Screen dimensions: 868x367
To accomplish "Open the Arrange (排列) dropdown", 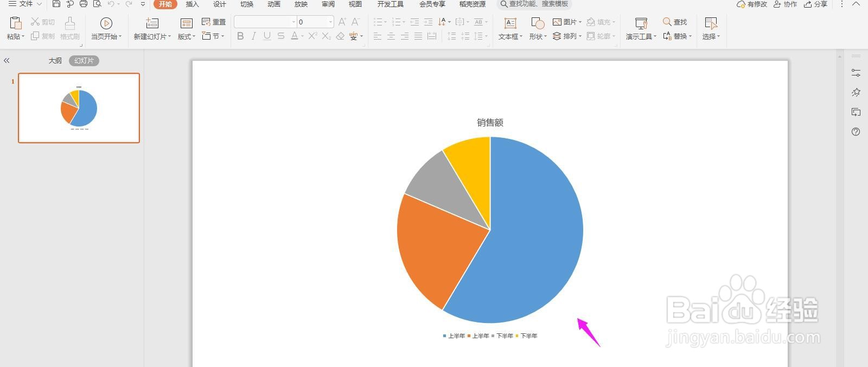I will [x=567, y=36].
